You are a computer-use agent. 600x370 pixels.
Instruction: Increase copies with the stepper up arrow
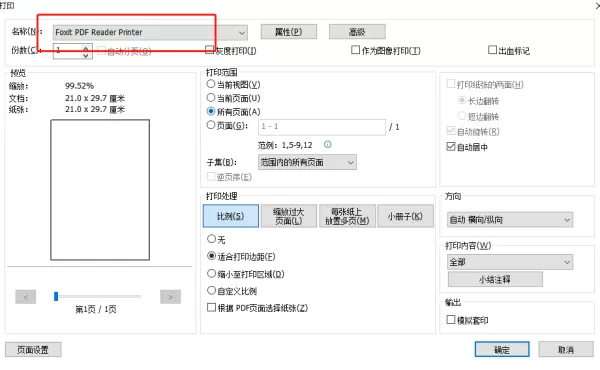86,48
